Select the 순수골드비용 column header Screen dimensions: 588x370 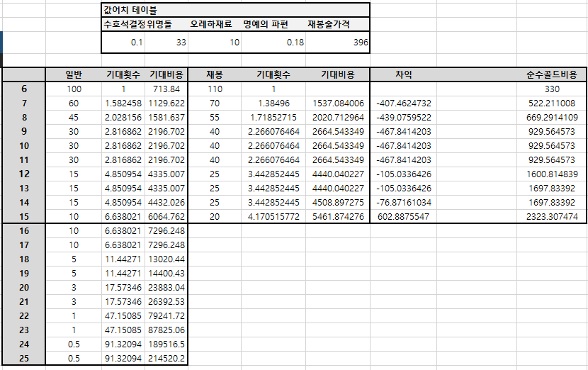coord(551,75)
